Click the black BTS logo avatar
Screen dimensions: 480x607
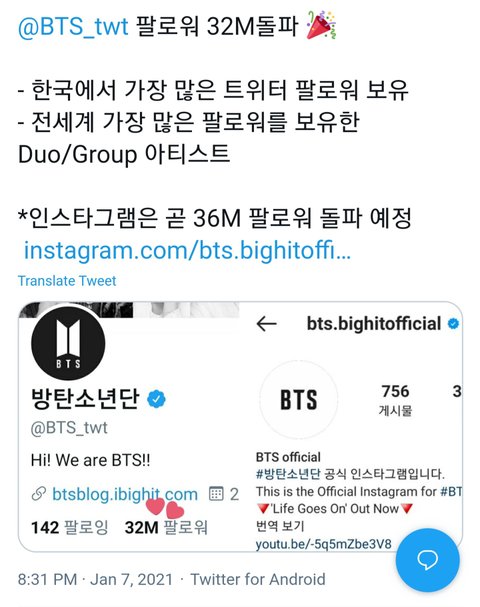68,343
